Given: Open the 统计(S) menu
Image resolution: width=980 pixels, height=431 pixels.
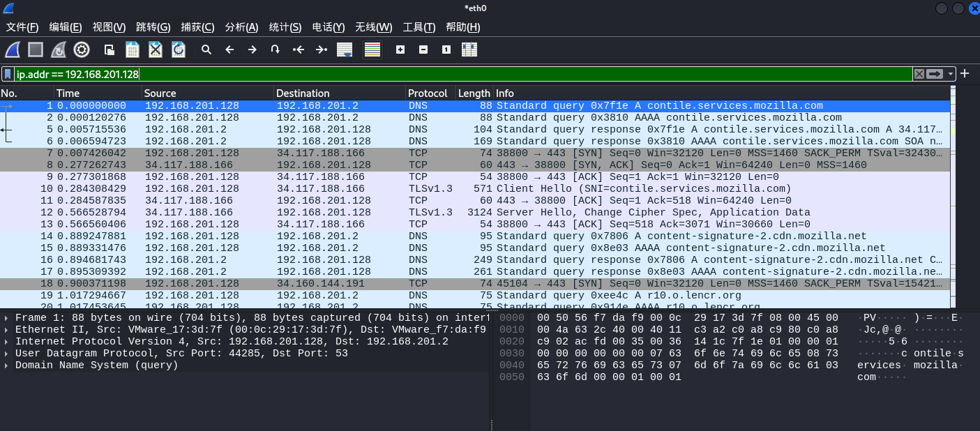Looking at the screenshot, I should tap(285, 27).
